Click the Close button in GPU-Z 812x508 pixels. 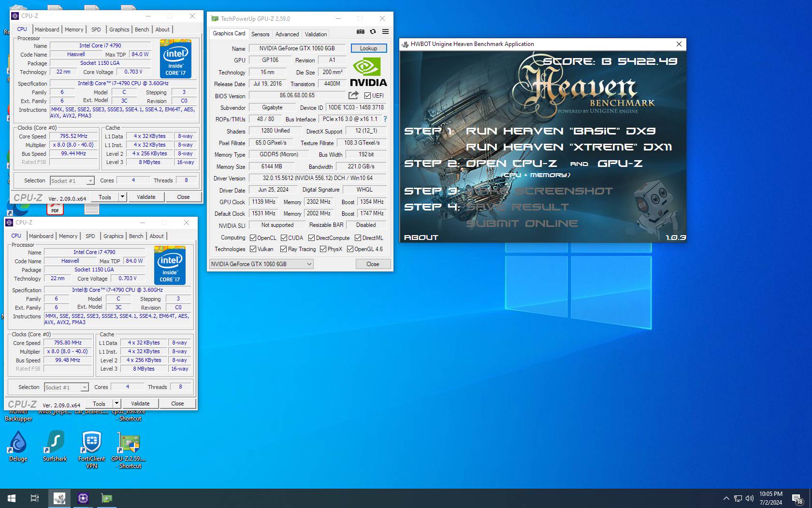pyautogui.click(x=373, y=264)
